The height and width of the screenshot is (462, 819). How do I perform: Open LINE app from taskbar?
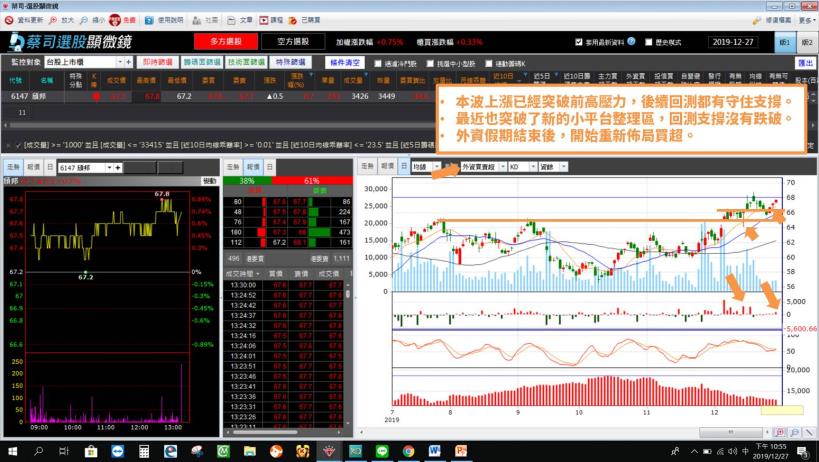382,451
